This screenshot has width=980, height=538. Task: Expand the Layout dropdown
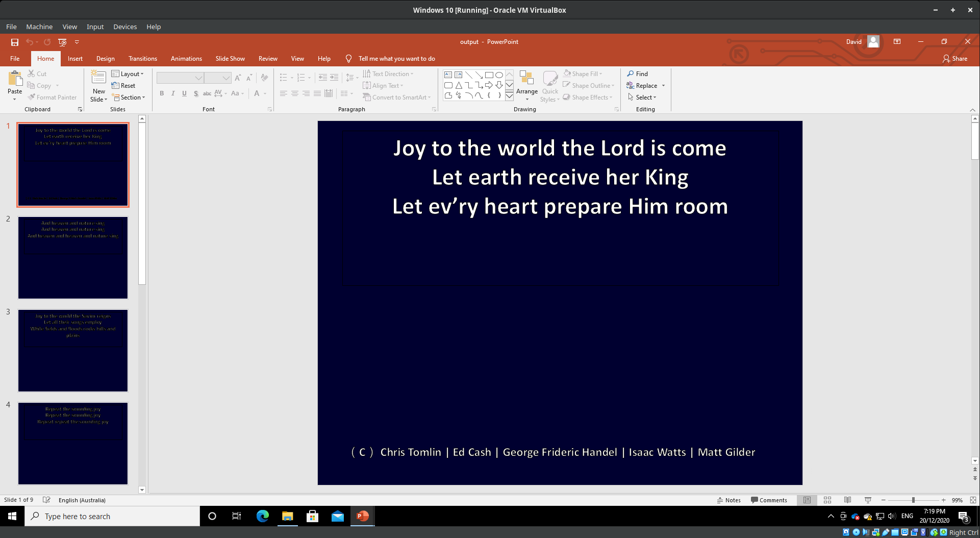pyautogui.click(x=128, y=74)
